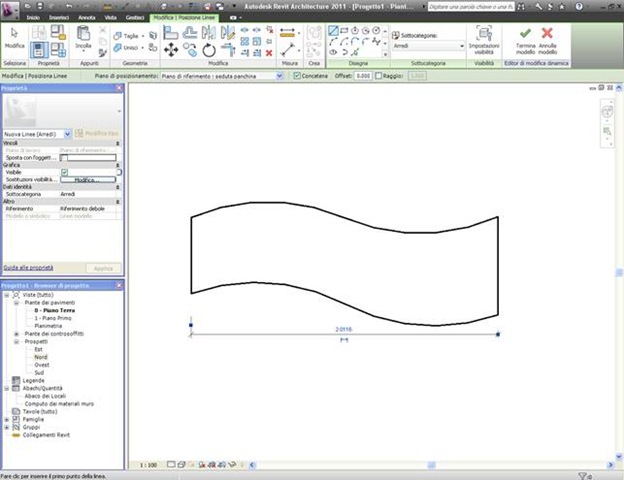The height and width of the screenshot is (480, 624).
Task: Enable the Raggio checkbox
Action: point(378,76)
